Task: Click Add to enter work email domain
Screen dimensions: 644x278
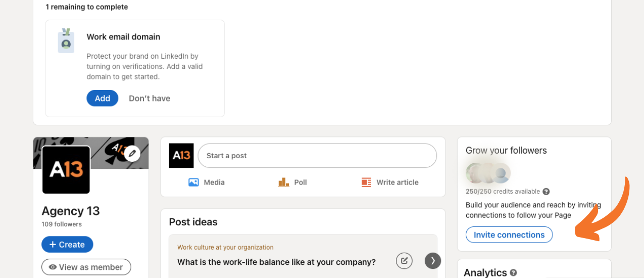Action: click(x=103, y=98)
